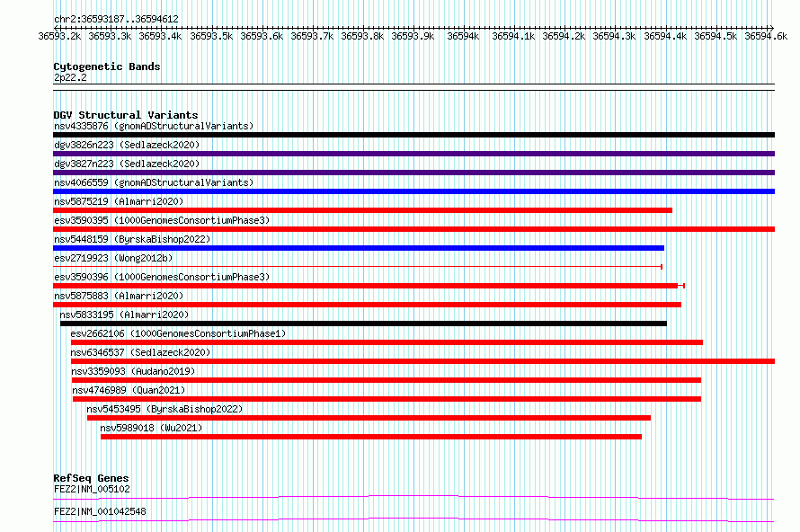This screenshot has width=800, height=532.
Task: Open nsv5453495 (ByrskaBishop2022) label
Action: tap(164, 409)
